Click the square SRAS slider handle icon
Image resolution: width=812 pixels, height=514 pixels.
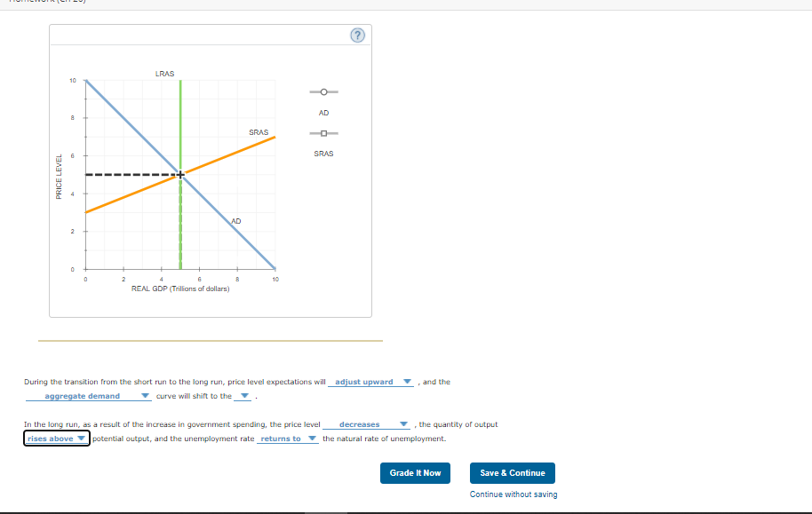[322, 133]
